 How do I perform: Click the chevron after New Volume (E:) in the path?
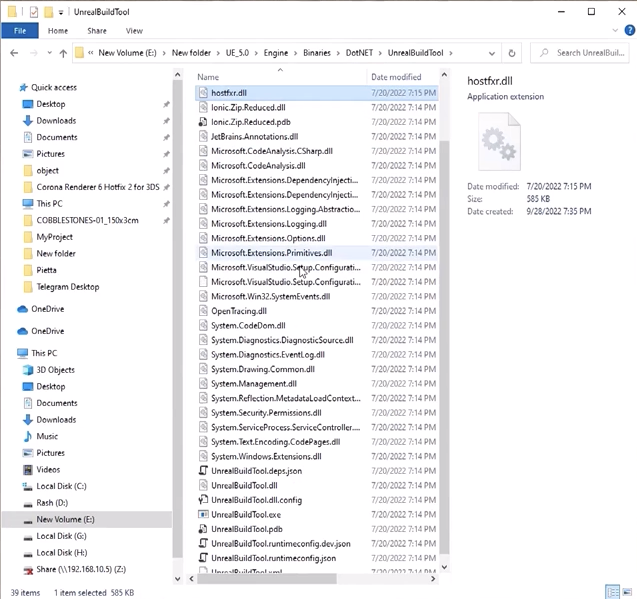tap(164, 53)
